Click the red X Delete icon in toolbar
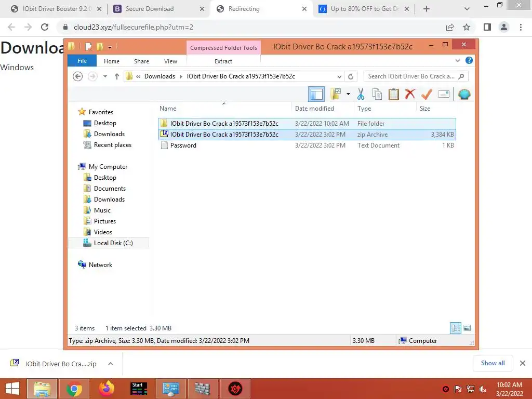 pos(410,94)
